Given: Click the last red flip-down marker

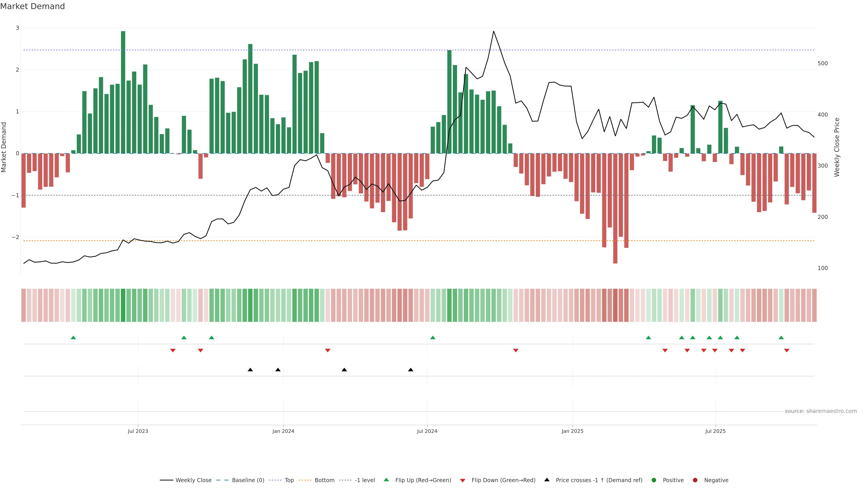Looking at the screenshot, I should pyautogui.click(x=786, y=351).
